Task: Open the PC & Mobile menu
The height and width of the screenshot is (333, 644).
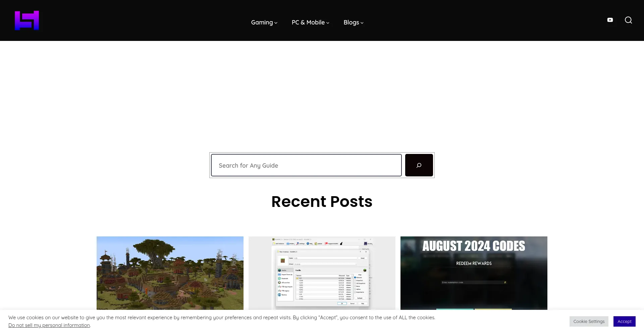Action: coord(308,22)
